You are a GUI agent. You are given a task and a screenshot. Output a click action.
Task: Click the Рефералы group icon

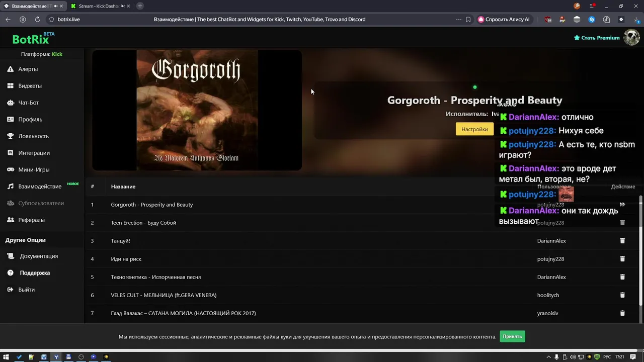(10, 220)
